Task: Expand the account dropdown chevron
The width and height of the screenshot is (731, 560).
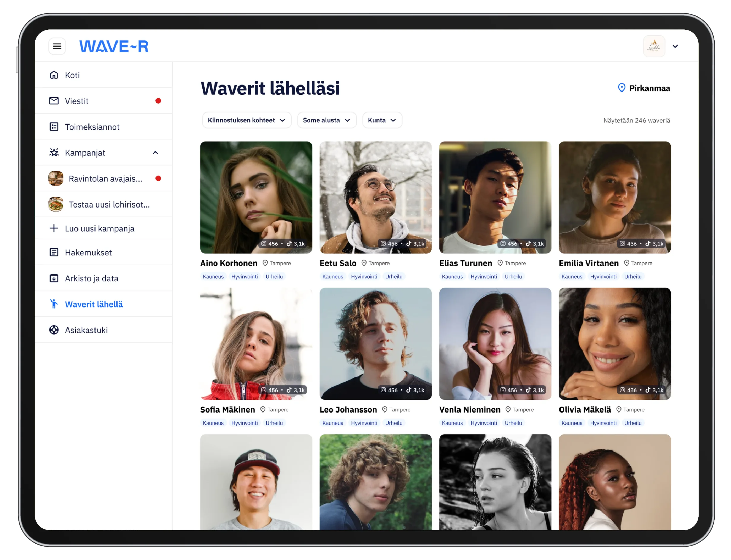Action: 675,46
